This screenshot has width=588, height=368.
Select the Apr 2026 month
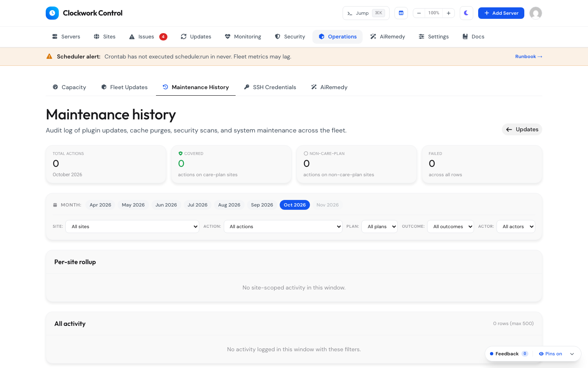coord(100,205)
